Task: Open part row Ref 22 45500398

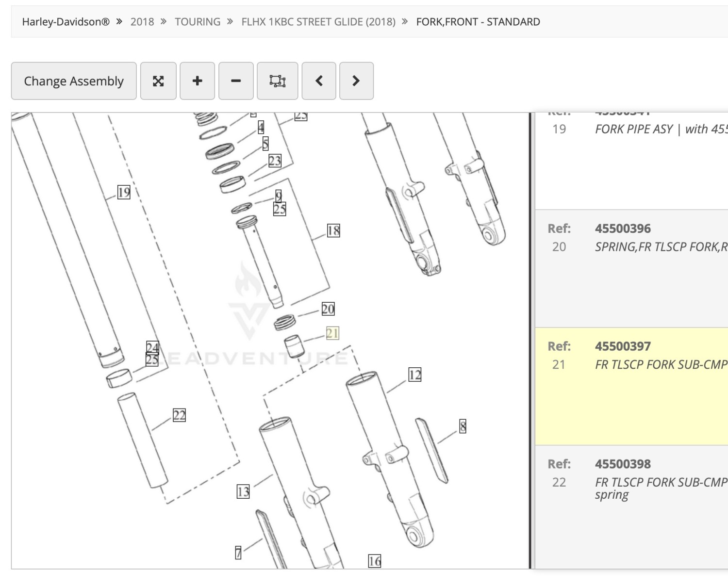Action: pyautogui.click(x=631, y=506)
